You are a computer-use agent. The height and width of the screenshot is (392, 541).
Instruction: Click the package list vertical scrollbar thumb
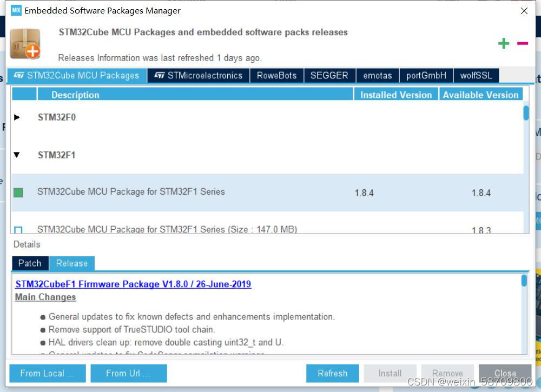[x=526, y=113]
